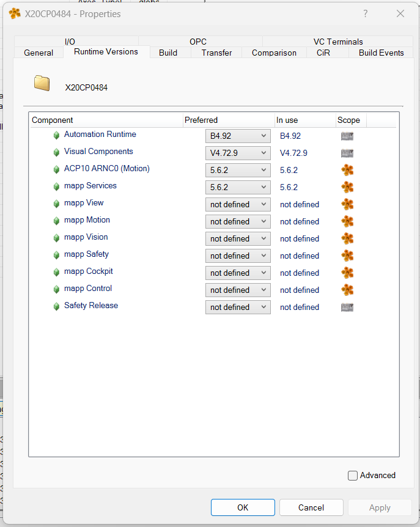Select the Automation Runtime row label
Viewport: 420px width, 527px height.
click(100, 134)
